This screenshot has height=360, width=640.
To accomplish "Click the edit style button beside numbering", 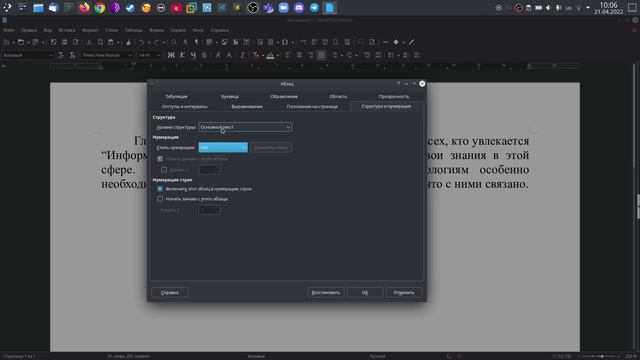I will (271, 147).
